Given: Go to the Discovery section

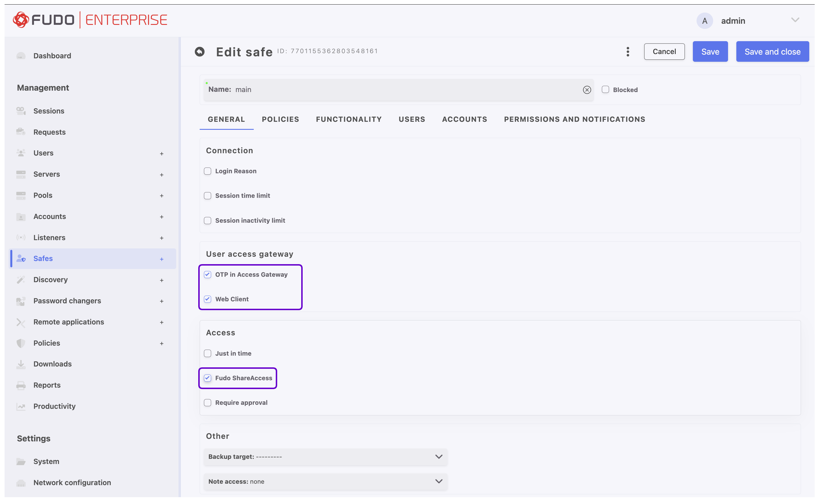Looking at the screenshot, I should click(x=50, y=279).
